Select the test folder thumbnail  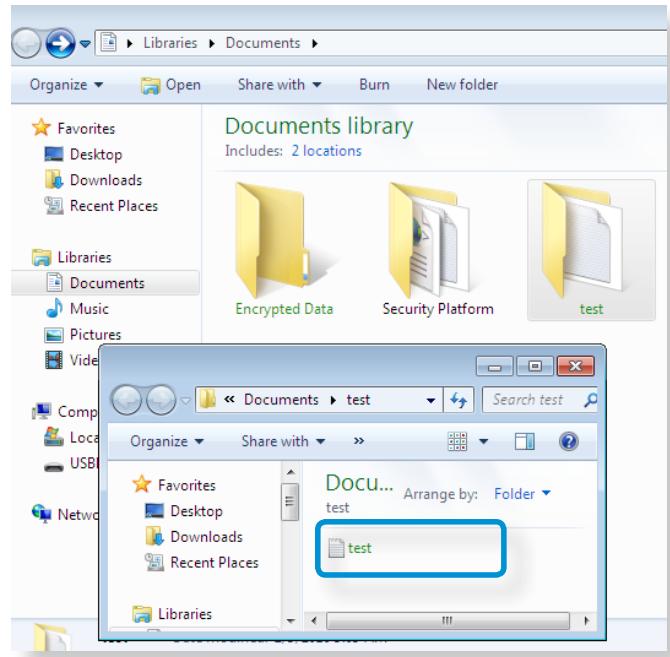click(x=591, y=249)
